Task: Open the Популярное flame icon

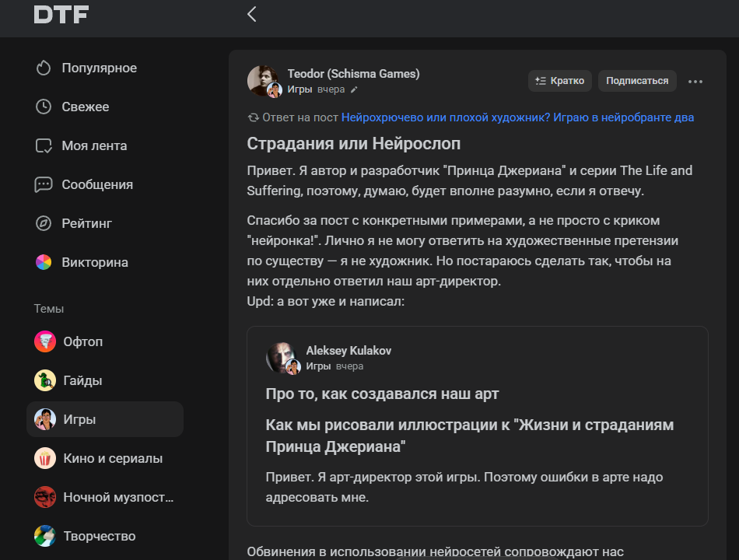Action: coord(44,68)
